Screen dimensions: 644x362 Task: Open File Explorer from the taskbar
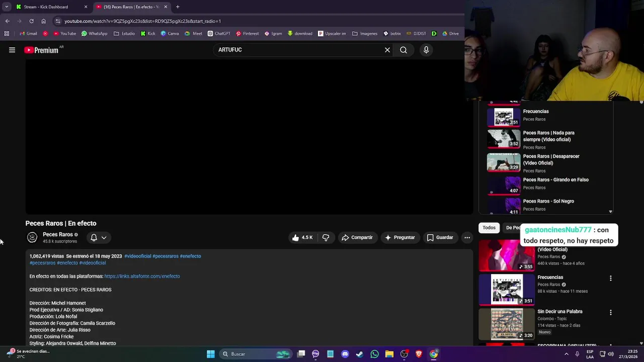click(389, 354)
